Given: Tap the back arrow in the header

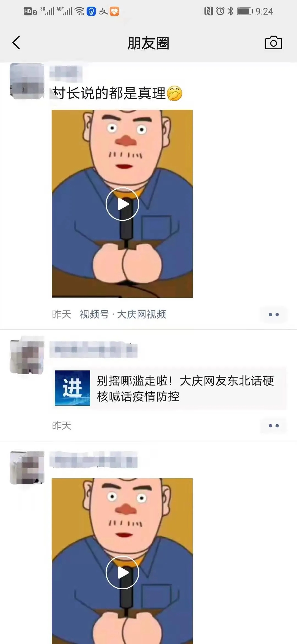Looking at the screenshot, I should tap(16, 43).
